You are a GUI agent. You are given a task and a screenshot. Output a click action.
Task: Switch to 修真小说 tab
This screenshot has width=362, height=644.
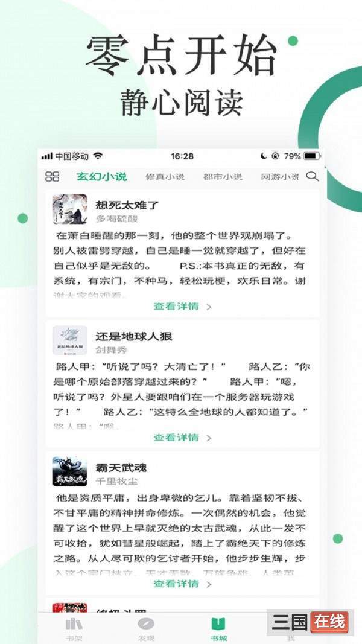(165, 177)
